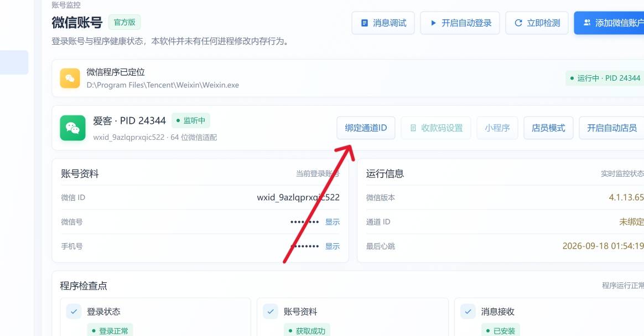This screenshot has height=336, width=644.
Task: Click the list icon in 收款码设置
Action: click(413, 128)
